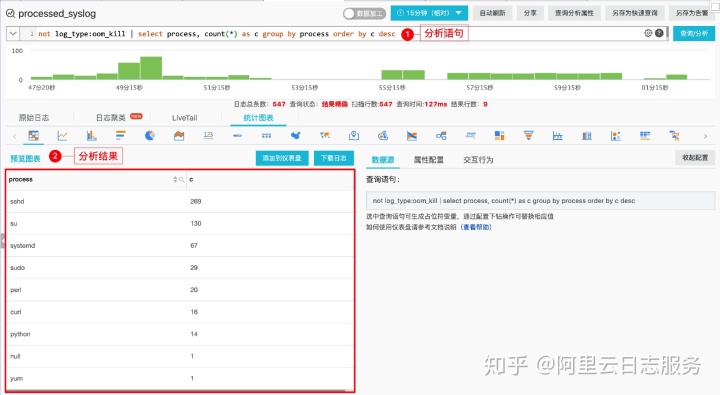Select the funnel chart type icon

529,135
